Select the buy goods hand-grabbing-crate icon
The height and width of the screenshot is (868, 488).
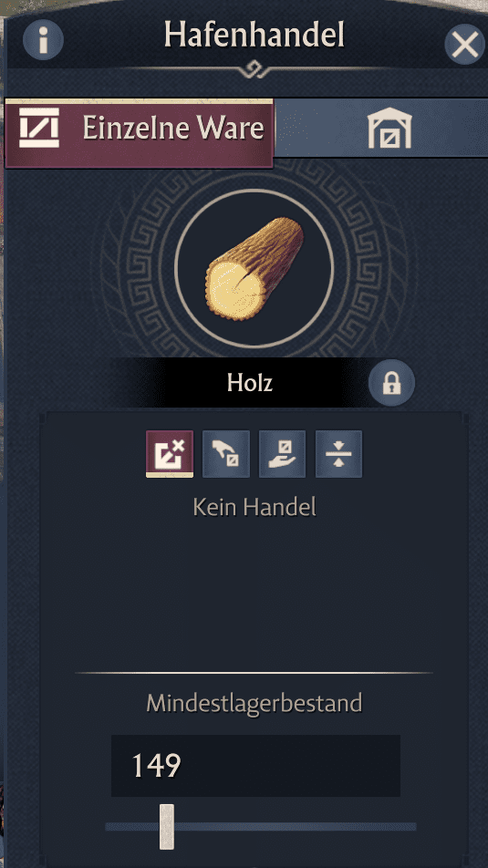pyautogui.click(x=226, y=454)
